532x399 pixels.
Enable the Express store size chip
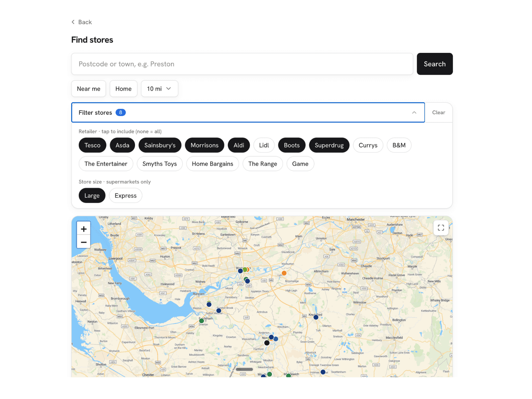pos(126,196)
